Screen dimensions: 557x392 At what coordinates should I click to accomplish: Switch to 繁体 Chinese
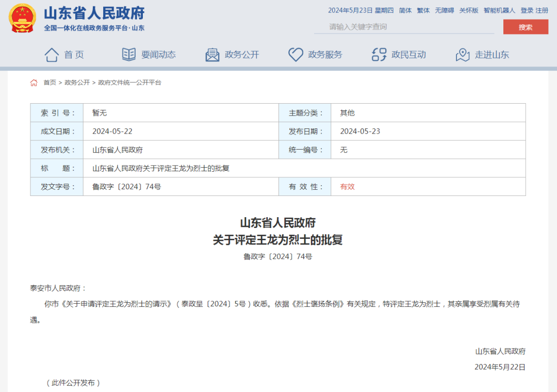[423, 10]
